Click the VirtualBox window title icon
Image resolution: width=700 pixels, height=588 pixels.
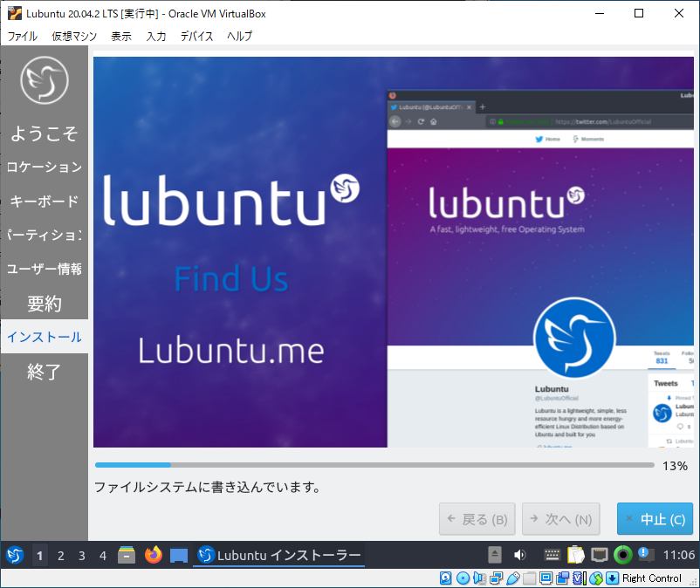tap(14, 13)
